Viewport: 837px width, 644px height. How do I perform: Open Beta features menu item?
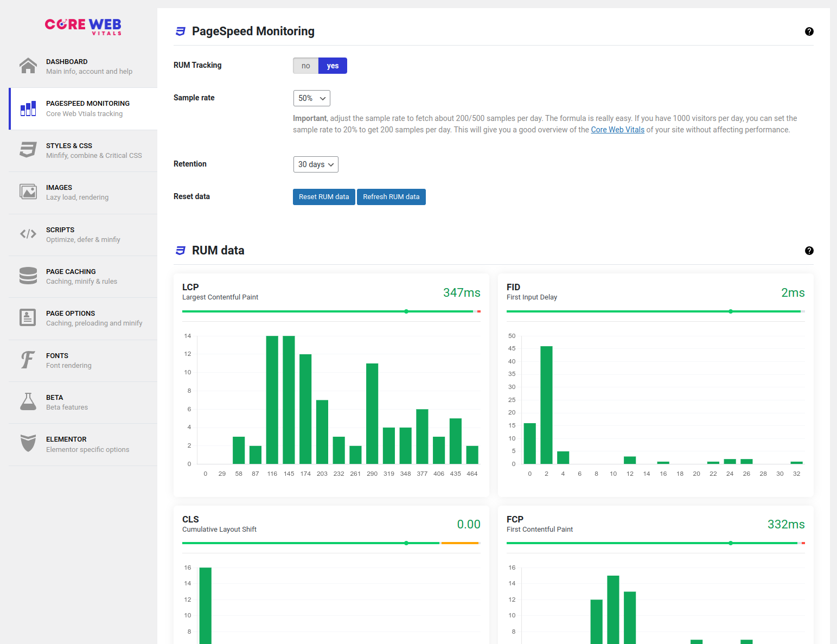pos(83,402)
